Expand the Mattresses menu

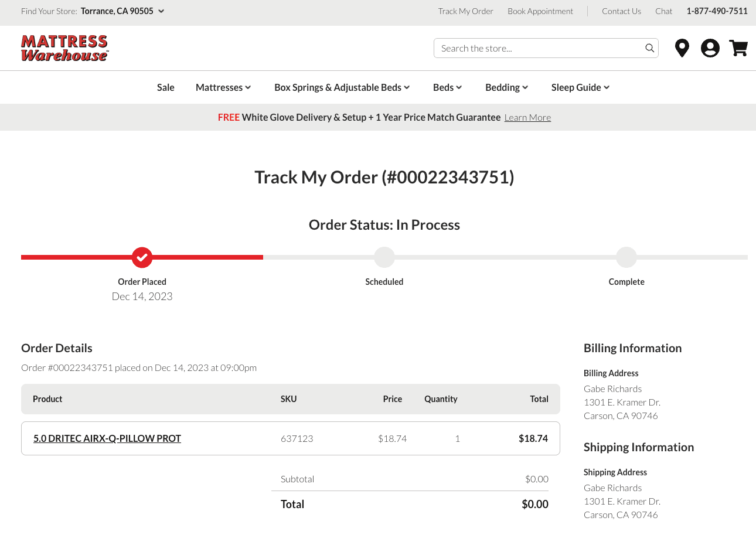pos(223,87)
